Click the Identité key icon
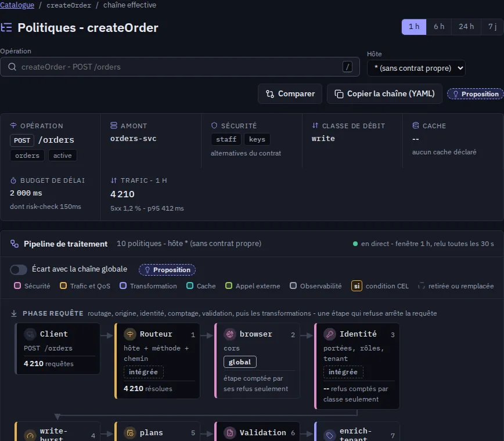The height and width of the screenshot is (441, 504). pos(330,334)
